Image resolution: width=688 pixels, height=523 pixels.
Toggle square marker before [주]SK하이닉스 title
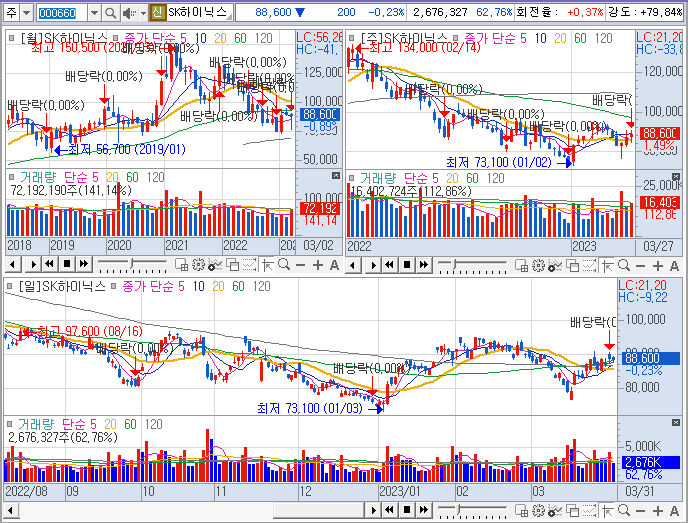click(x=351, y=38)
